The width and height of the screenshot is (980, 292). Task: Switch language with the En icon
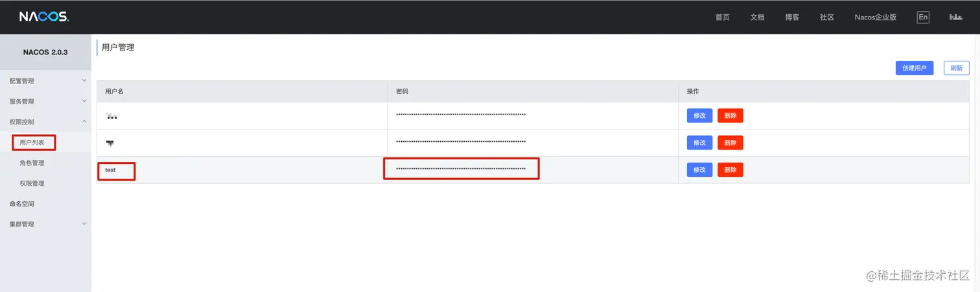click(x=923, y=17)
